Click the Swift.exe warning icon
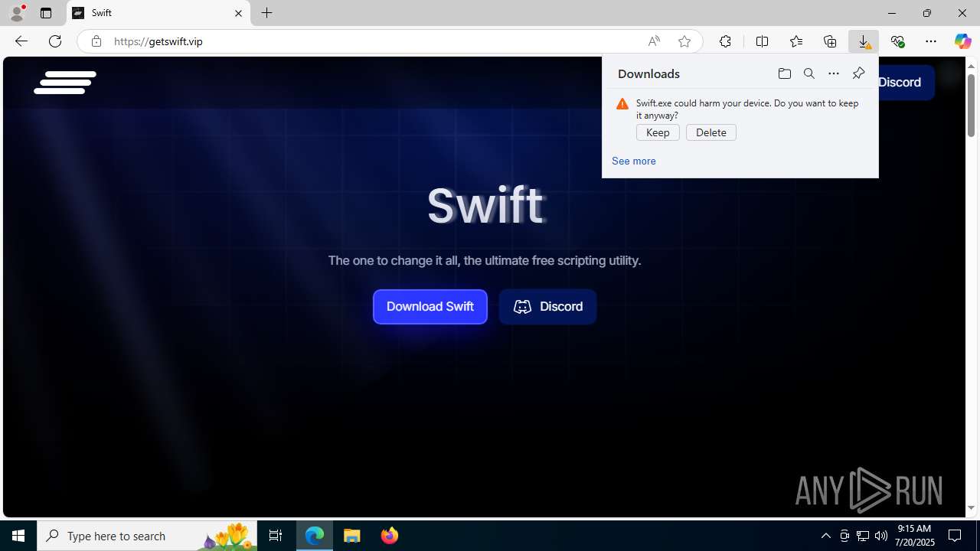Viewport: 980px width, 551px height. click(x=622, y=104)
